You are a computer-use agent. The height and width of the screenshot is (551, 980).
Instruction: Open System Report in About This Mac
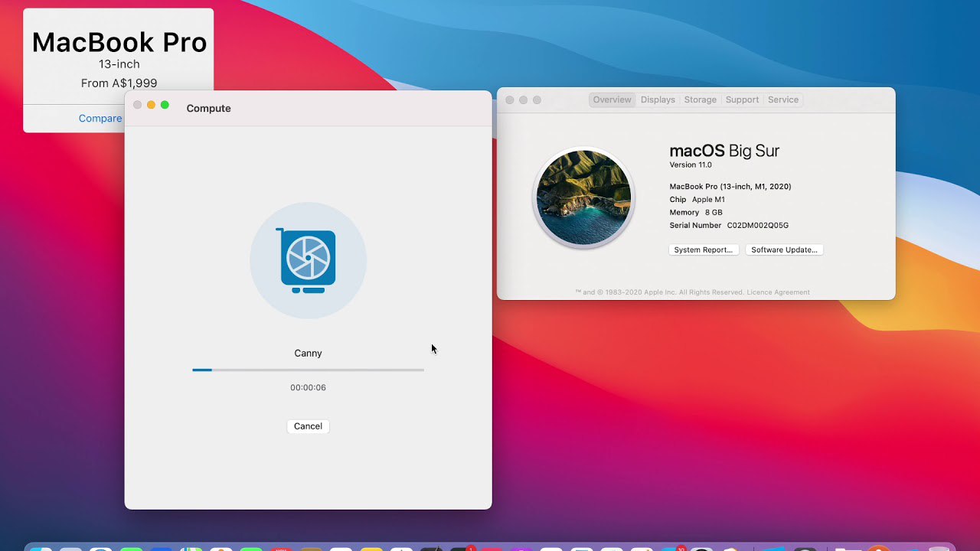(x=704, y=250)
